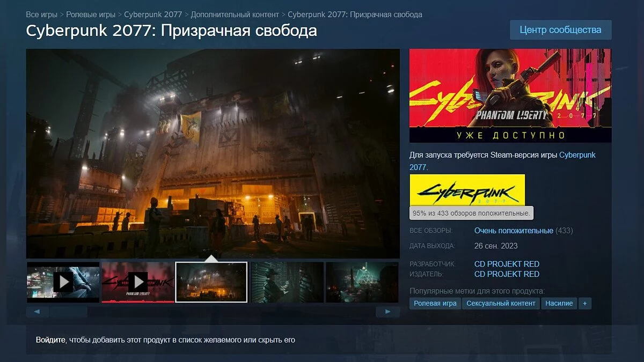The width and height of the screenshot is (644, 362).
Task: Play the Phantom Liberty trailer thumbnail
Action: click(x=138, y=282)
